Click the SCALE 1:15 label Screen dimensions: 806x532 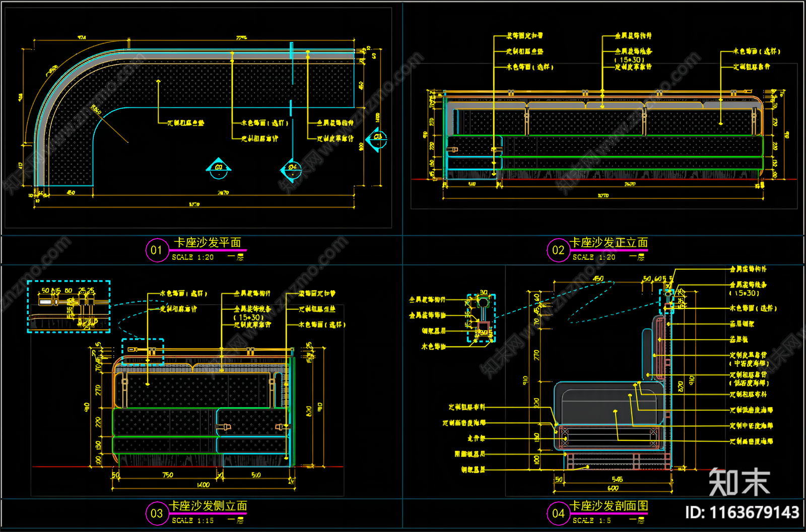(x=193, y=520)
